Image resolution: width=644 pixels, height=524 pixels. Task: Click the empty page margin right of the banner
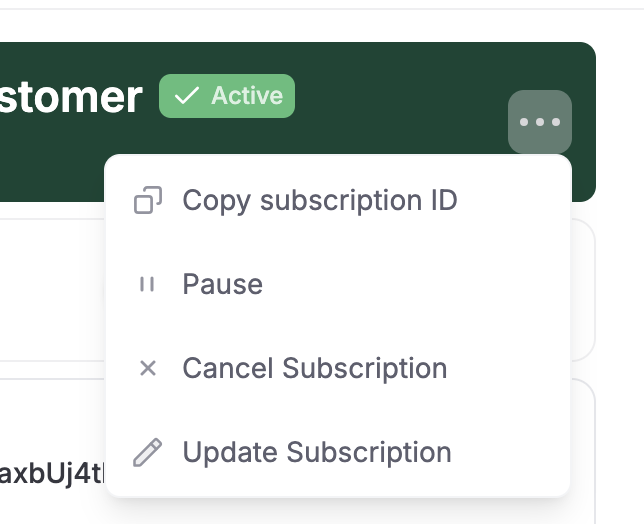(x=620, y=123)
